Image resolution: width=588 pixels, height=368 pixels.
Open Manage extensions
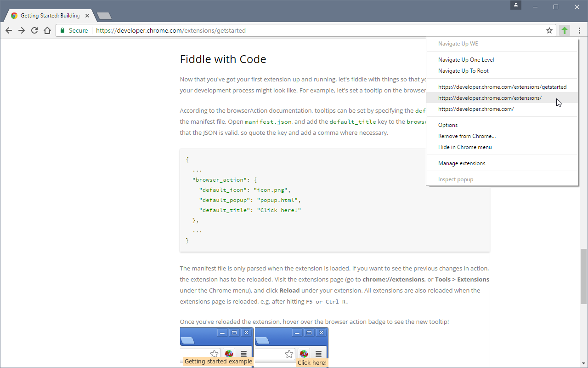pos(462,163)
